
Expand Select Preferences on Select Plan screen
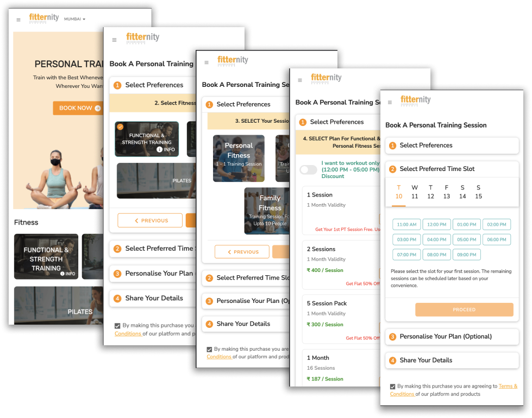coord(338,122)
